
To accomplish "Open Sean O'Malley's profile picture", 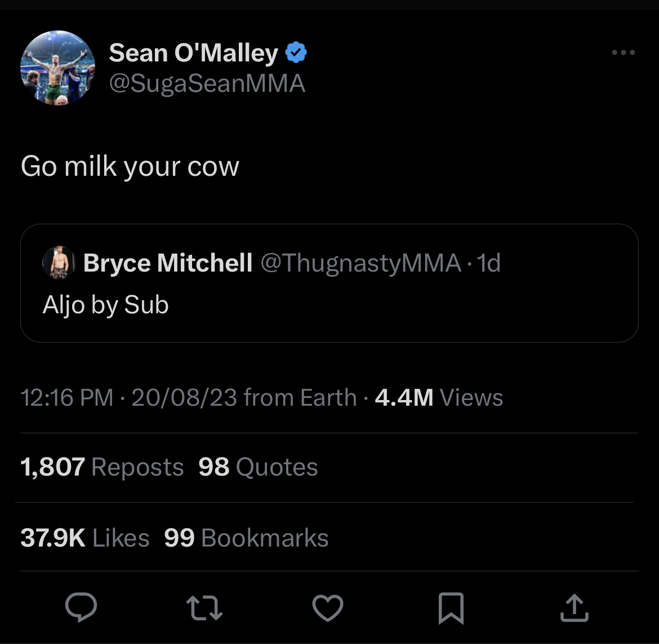I will [x=57, y=68].
